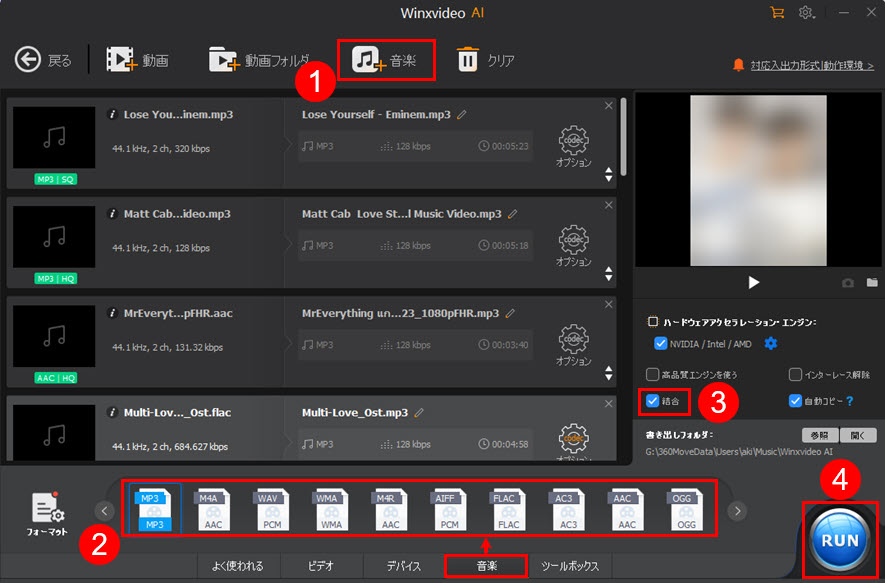
Task: Reorder Matt Cab with up/down arrows
Action: tap(608, 274)
